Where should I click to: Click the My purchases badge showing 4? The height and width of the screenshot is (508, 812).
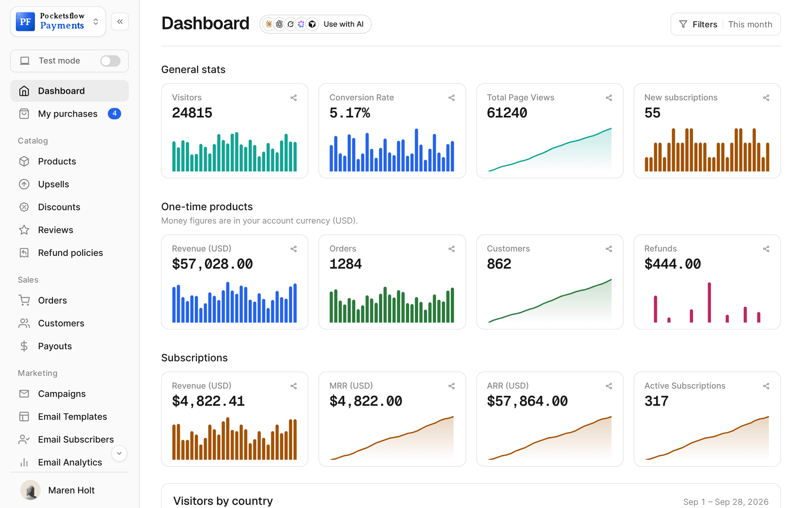point(115,114)
